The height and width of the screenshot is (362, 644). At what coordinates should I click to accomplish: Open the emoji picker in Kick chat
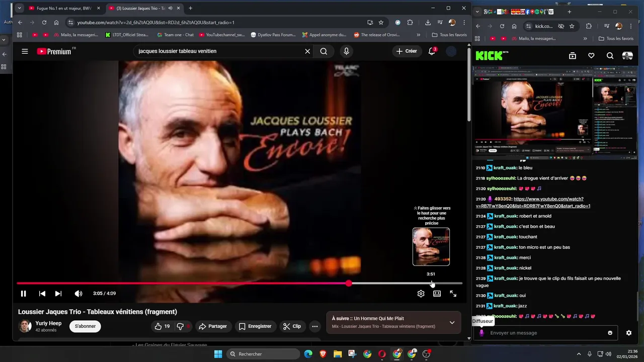pos(610,333)
